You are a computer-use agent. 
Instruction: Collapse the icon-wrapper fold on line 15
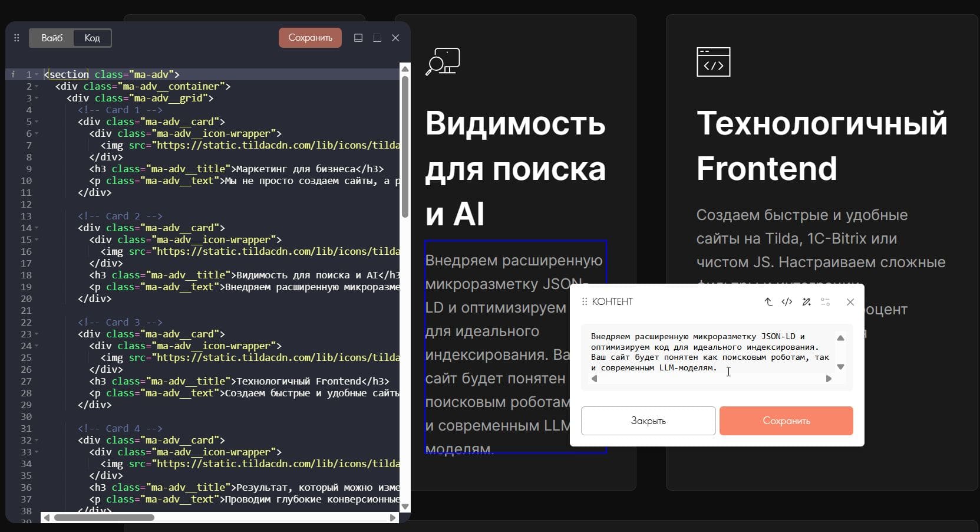click(x=37, y=240)
